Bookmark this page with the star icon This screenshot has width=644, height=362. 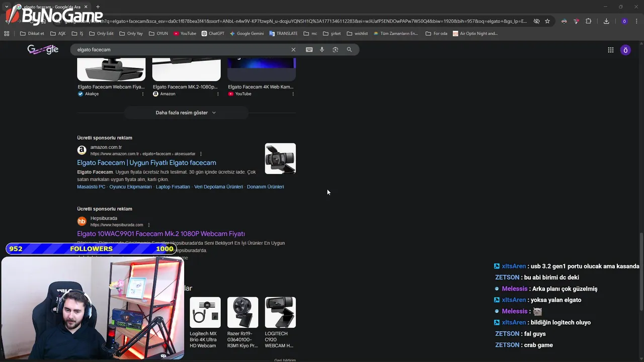point(547,21)
